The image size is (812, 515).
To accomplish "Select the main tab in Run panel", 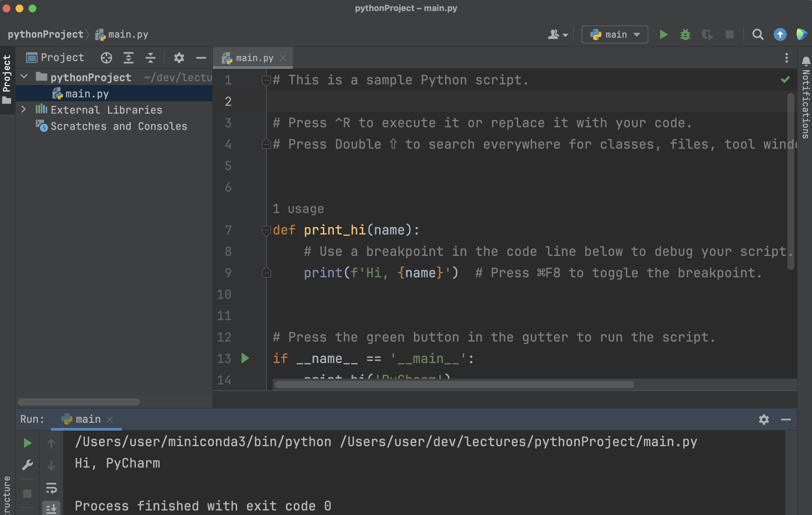I will [x=88, y=419].
